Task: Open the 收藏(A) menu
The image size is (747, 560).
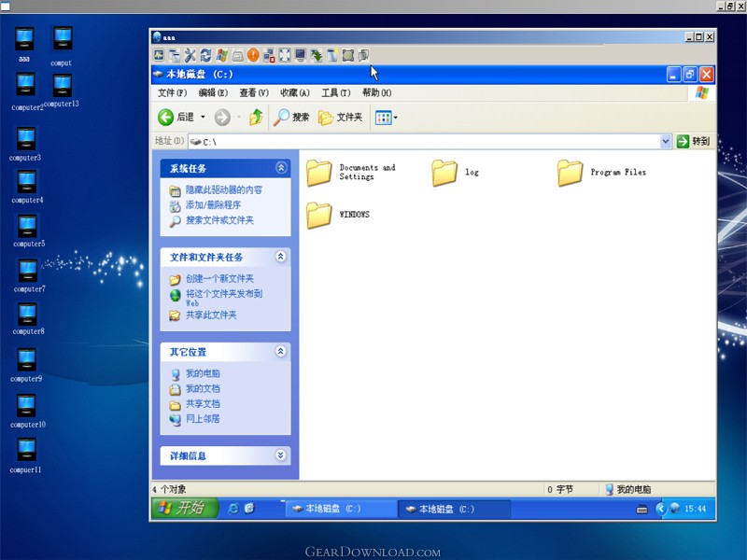Action: pos(295,92)
